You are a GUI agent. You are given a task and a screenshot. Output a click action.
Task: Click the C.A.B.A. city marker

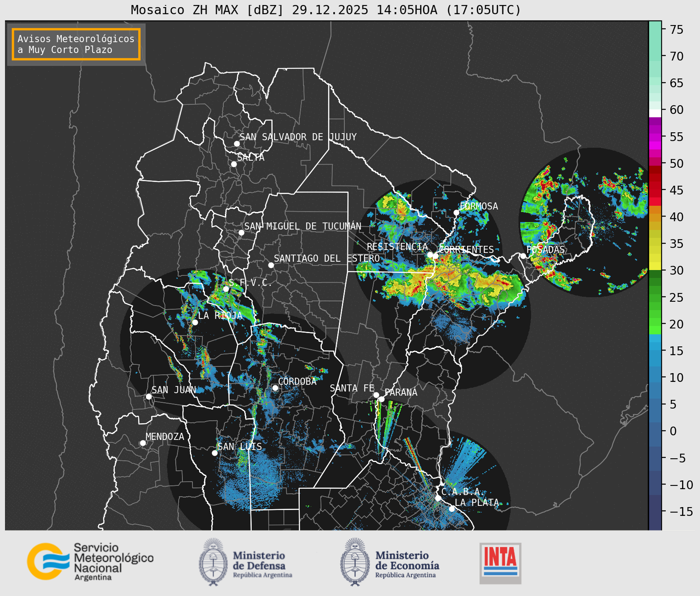pyautogui.click(x=438, y=498)
